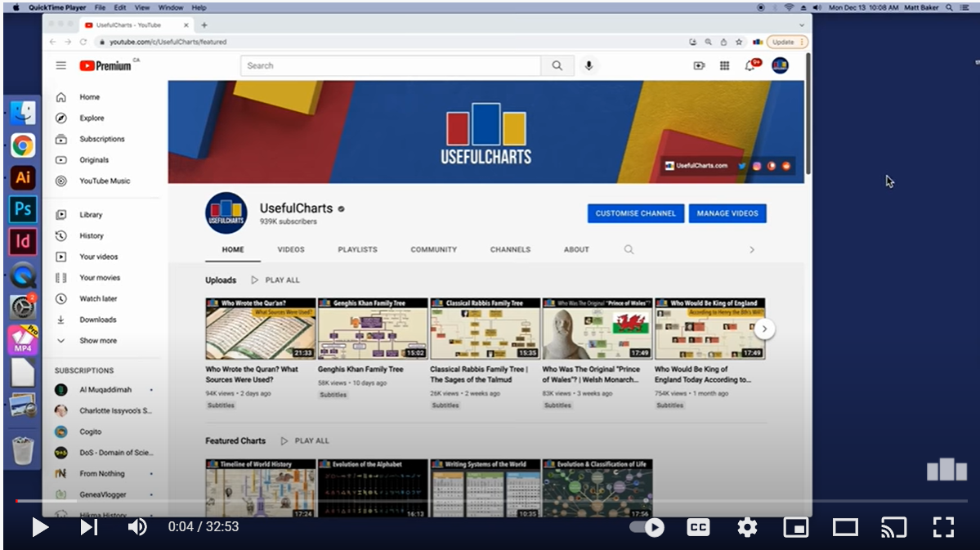Screen dimensions: 980x550
Task: Open Who Wrote the Quran thumbnail
Action: (260, 329)
